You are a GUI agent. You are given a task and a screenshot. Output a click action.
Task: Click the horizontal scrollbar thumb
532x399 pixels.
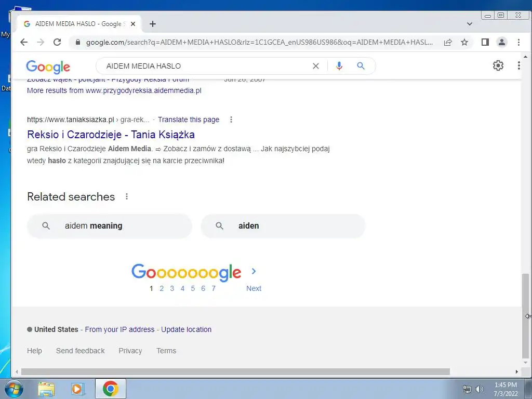click(235, 372)
